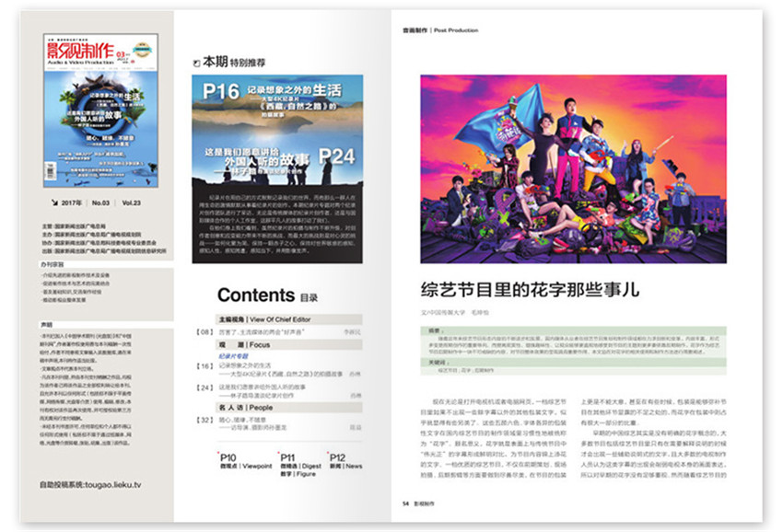Jump to P12 News
Image resolution: width=783 pixels, height=532 pixels.
(345, 462)
